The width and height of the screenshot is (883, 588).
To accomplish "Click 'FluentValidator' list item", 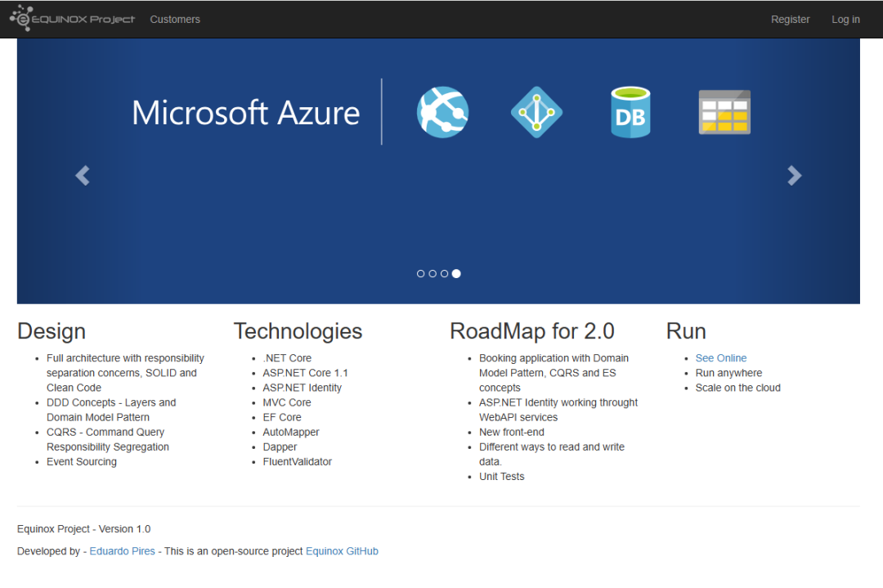I will (298, 462).
